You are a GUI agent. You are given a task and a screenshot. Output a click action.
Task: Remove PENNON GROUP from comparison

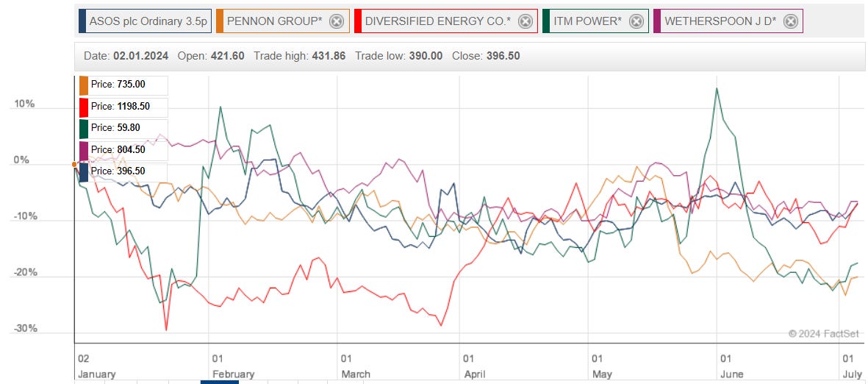(337, 21)
